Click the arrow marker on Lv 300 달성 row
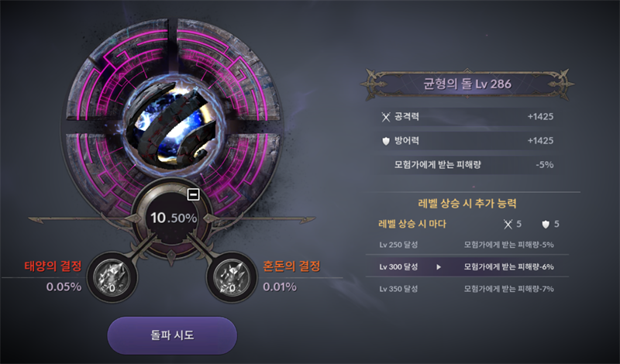This screenshot has width=620, height=364. [439, 267]
